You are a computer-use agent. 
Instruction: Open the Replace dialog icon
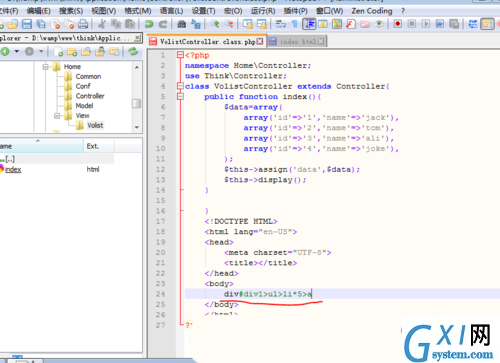(196, 24)
